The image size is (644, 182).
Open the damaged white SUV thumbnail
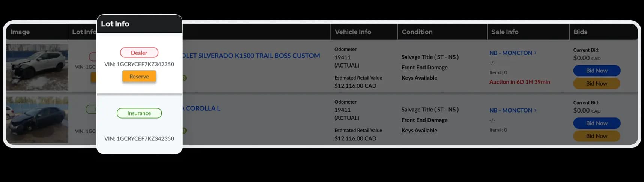click(37, 67)
